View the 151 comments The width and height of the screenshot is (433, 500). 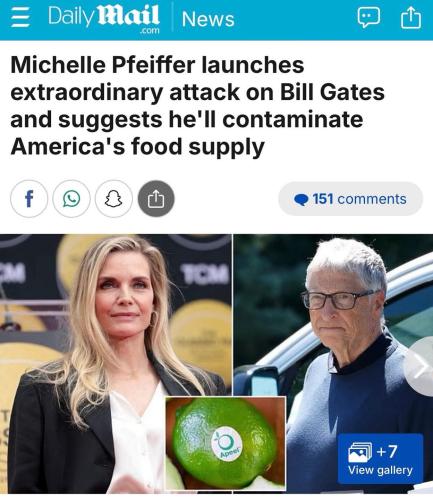351,199
